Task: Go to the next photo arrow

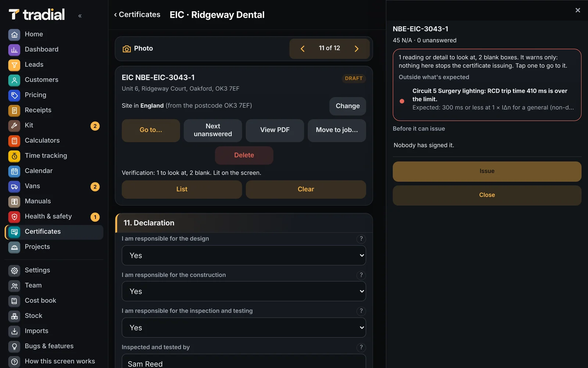Action: pos(356,49)
